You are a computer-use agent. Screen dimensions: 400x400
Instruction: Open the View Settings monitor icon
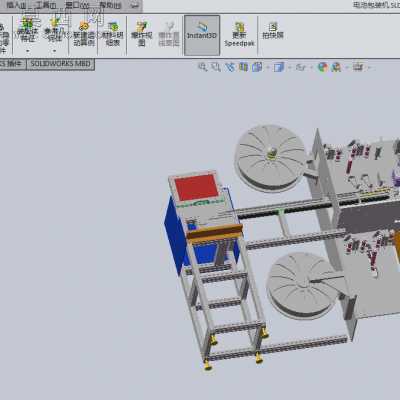coord(358,67)
